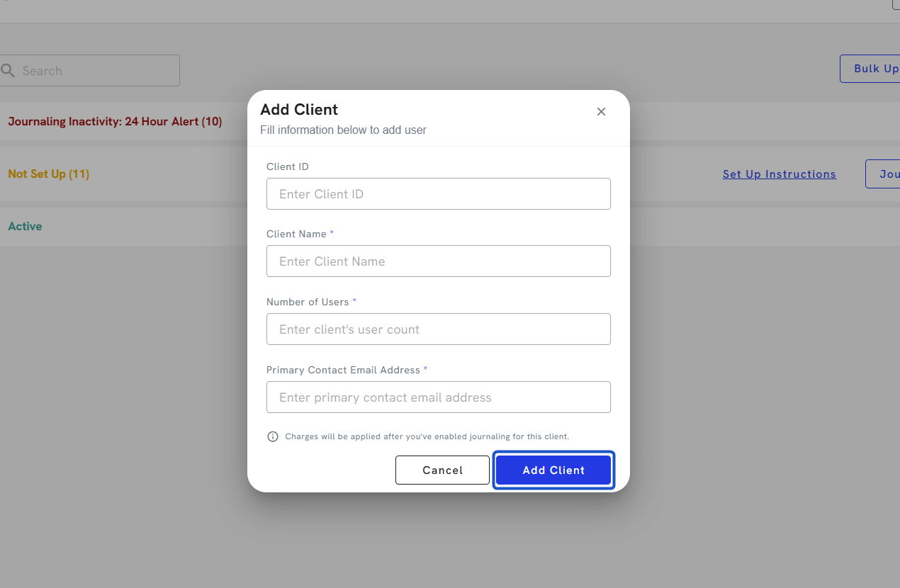Click the search magnifier icon
The image size is (900, 588).
(x=8, y=70)
